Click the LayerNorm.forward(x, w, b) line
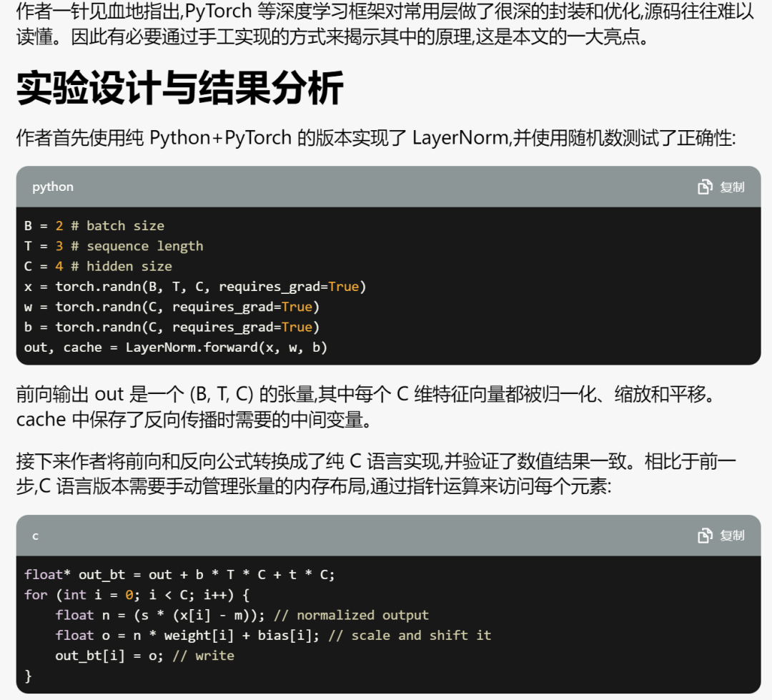This screenshot has height=700, width=772. coord(176,347)
